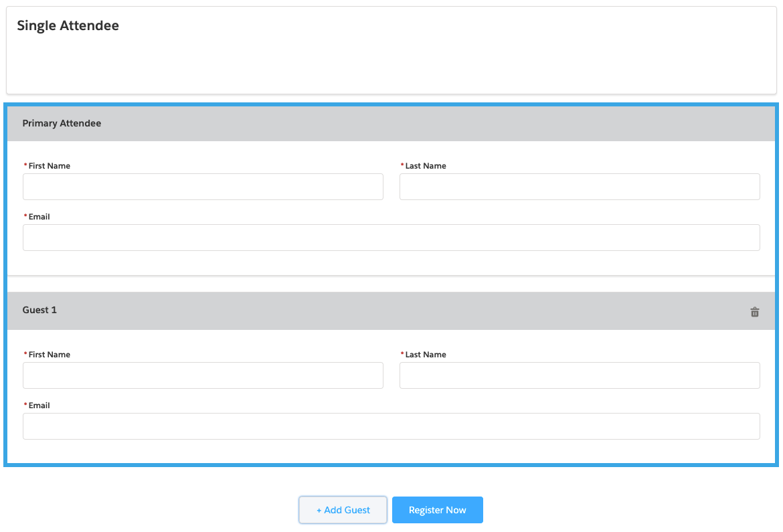This screenshot has width=783, height=532.
Task: Click the Single Attendee heading
Action: point(68,26)
